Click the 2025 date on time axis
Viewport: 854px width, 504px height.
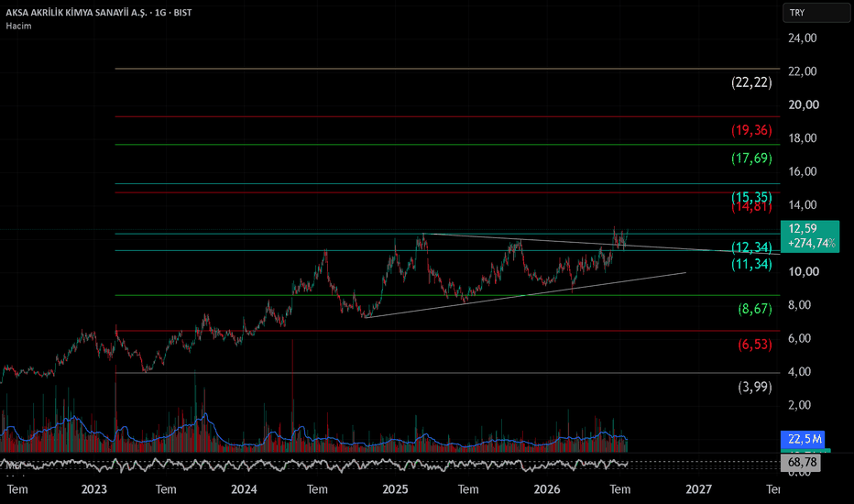coord(395,489)
